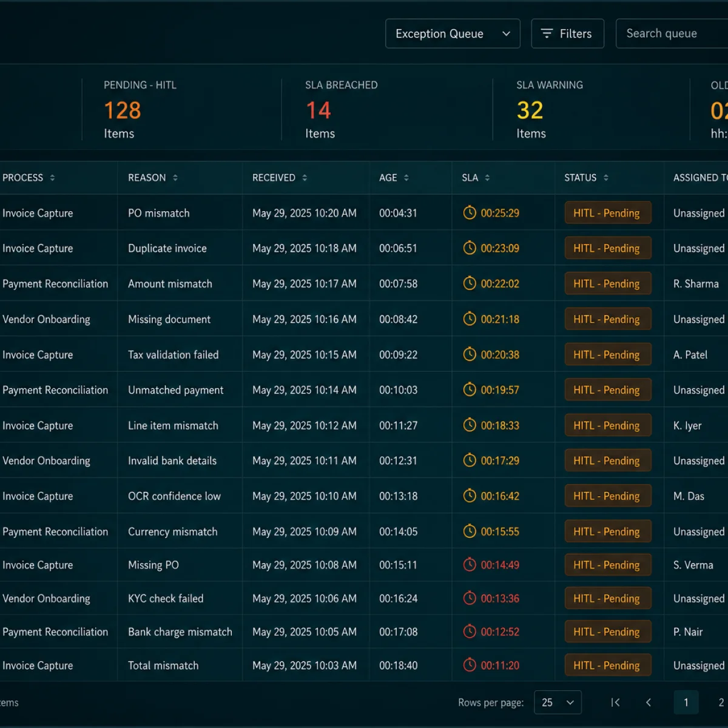Click the filter lines icon in Filters button
Viewport: 728px width, 728px height.
547,33
